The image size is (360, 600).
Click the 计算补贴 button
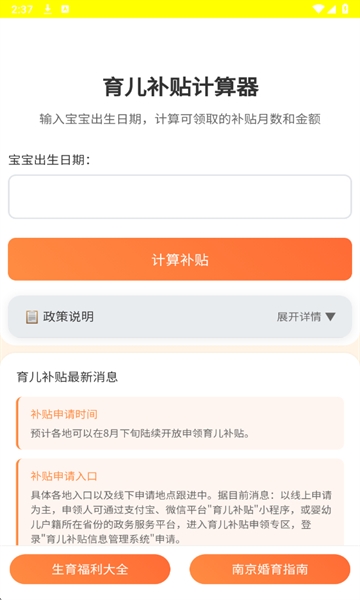click(x=180, y=259)
